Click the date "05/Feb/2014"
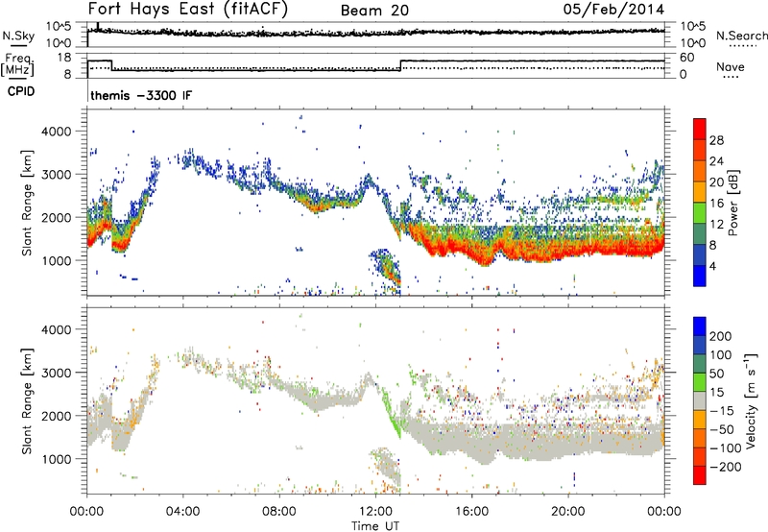 click(x=613, y=10)
